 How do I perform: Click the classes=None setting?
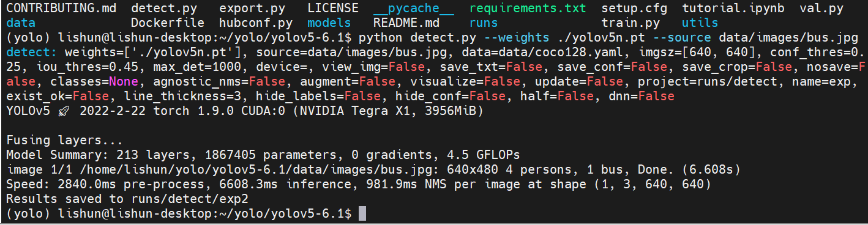[94, 82]
